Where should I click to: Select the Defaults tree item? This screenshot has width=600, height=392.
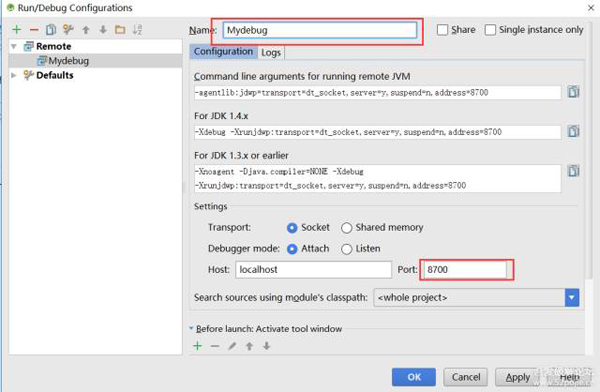click(x=54, y=75)
